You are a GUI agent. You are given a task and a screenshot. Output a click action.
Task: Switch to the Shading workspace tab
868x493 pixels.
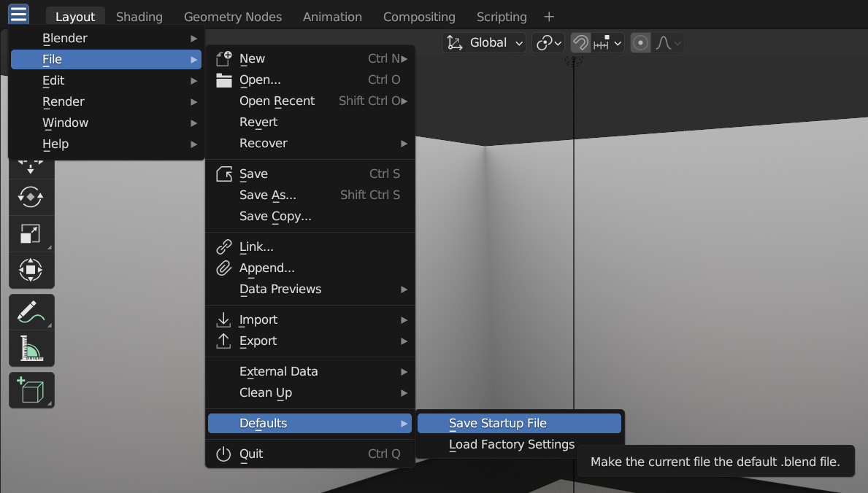139,16
